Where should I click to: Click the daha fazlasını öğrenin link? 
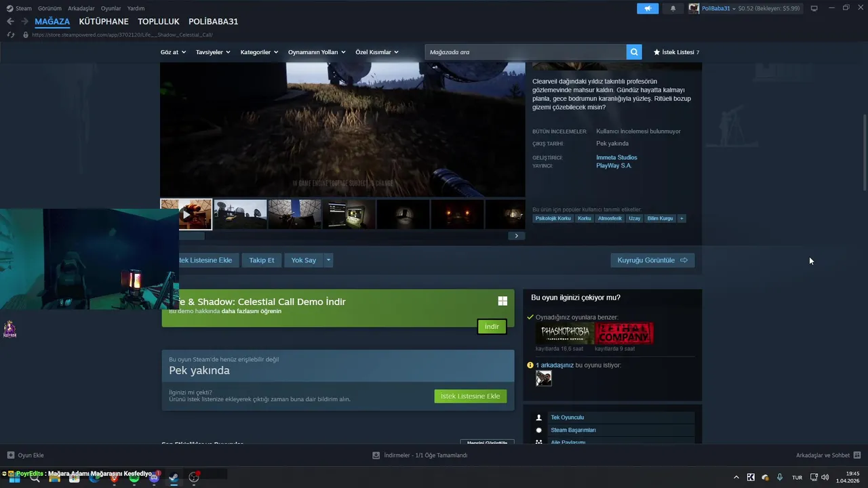click(251, 311)
